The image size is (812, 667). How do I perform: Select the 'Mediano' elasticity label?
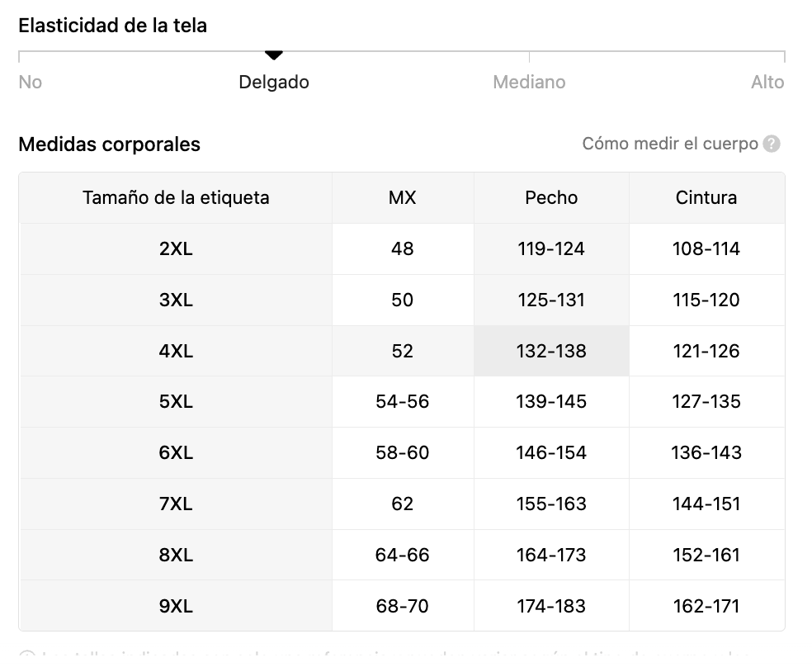pyautogui.click(x=529, y=83)
